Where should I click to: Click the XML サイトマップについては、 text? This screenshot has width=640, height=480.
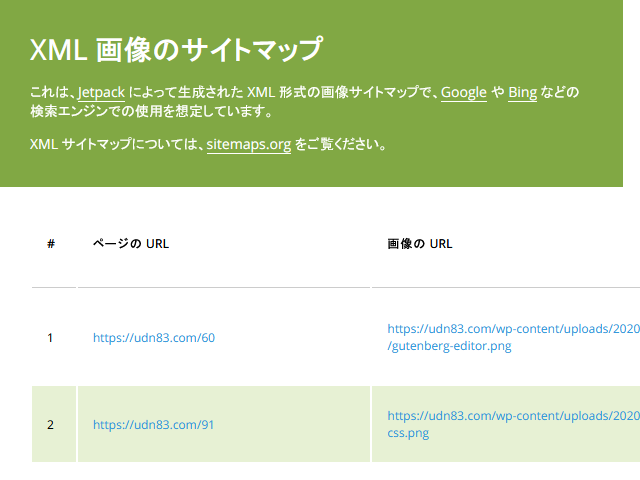118,144
